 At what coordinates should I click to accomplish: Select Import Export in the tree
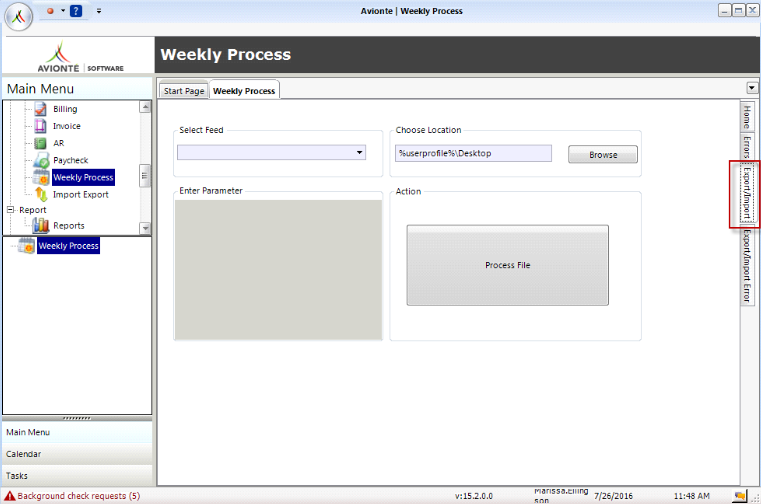point(81,195)
